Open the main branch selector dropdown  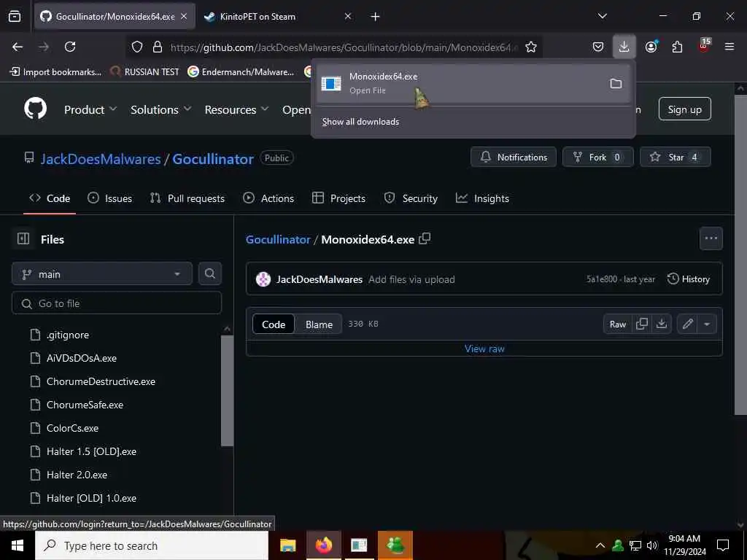102,274
